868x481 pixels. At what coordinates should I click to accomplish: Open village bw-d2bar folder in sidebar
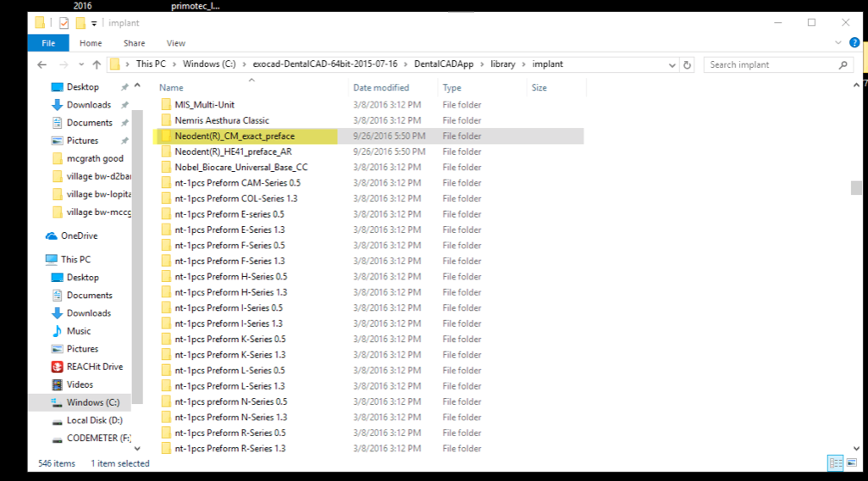(98, 176)
